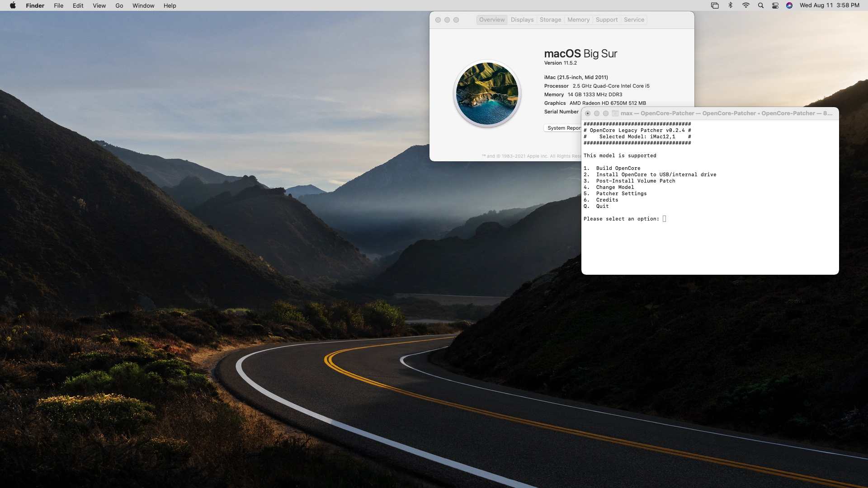Activate Siri from menu bar
868x488 pixels.
tap(789, 5)
